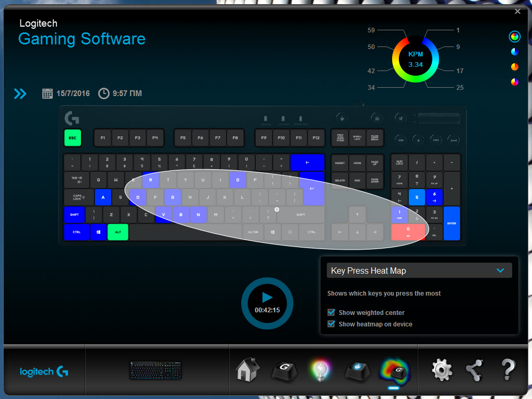The width and height of the screenshot is (532, 399).
Task: Expand the double-chevron session arrow
Action: tap(20, 93)
